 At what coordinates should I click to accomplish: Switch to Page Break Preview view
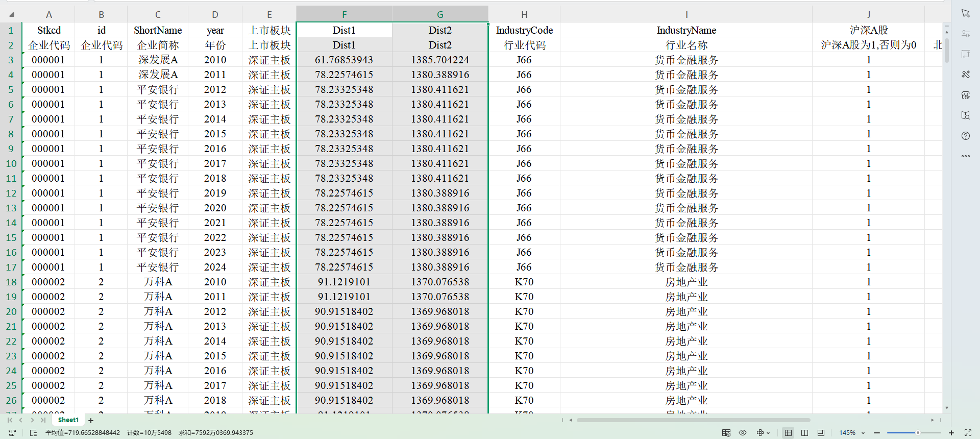pyautogui.click(x=805, y=433)
